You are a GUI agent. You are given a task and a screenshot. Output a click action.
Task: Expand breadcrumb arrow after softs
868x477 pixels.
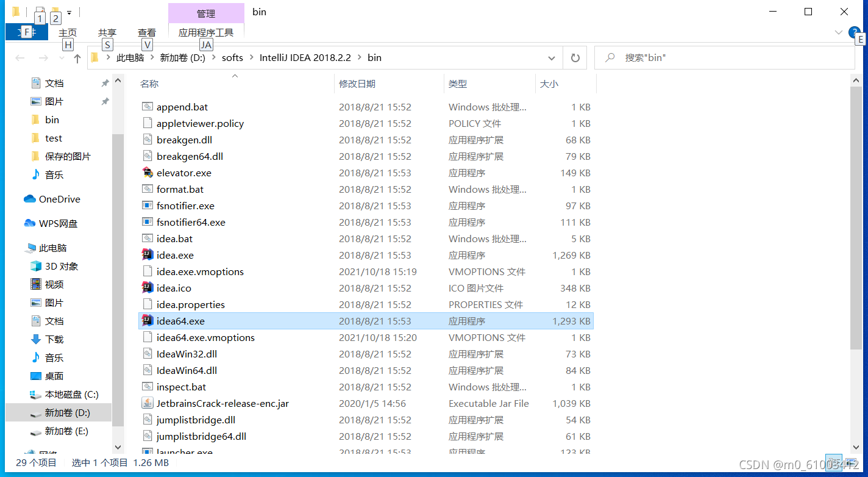coord(251,58)
